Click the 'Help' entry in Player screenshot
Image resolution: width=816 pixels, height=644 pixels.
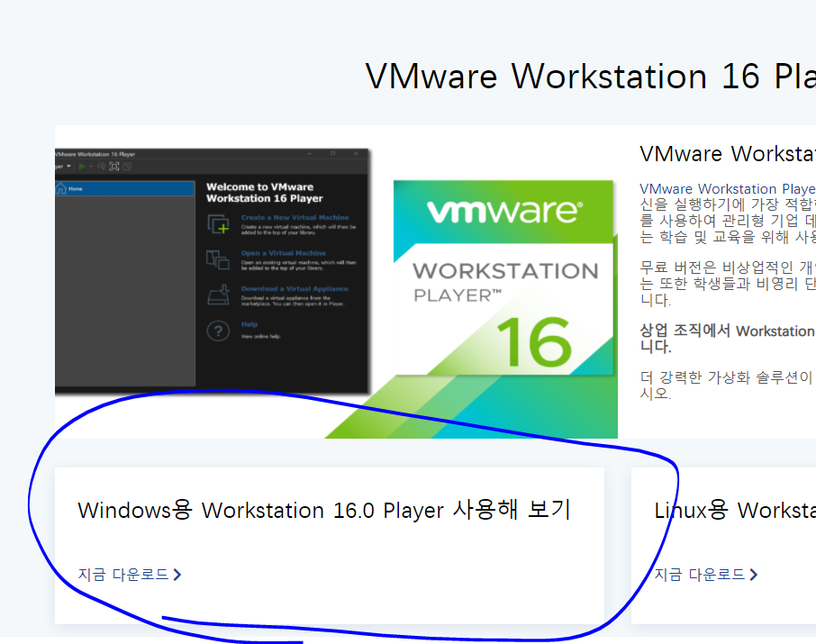(249, 324)
